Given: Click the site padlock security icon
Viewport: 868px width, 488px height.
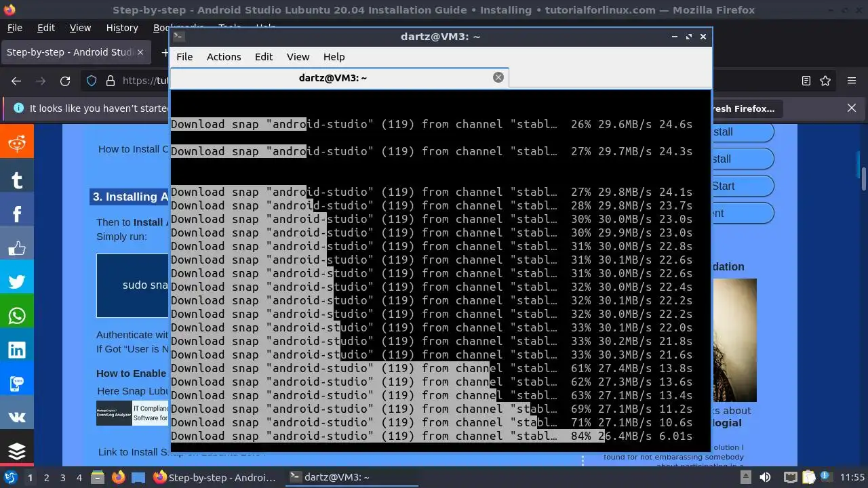Looking at the screenshot, I should click(x=111, y=81).
